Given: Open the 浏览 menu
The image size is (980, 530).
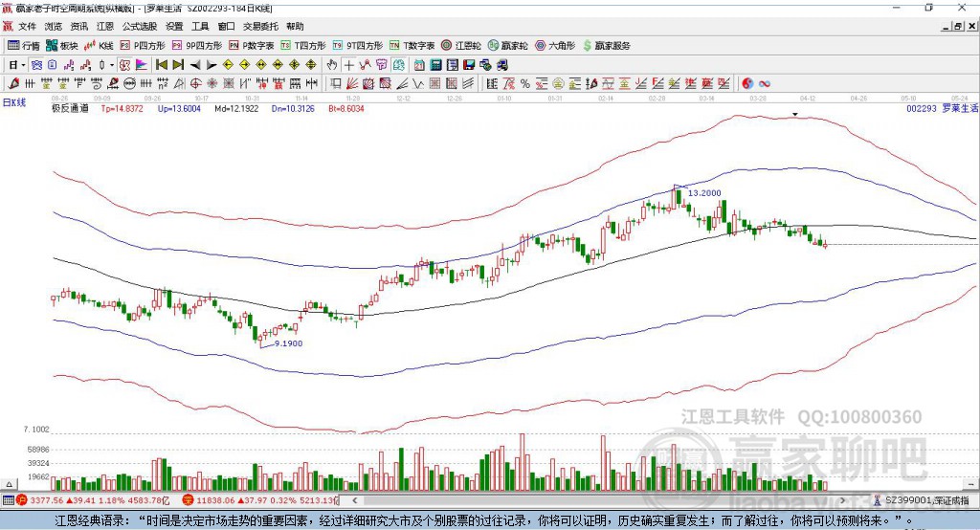Looking at the screenshot, I should click(54, 26).
